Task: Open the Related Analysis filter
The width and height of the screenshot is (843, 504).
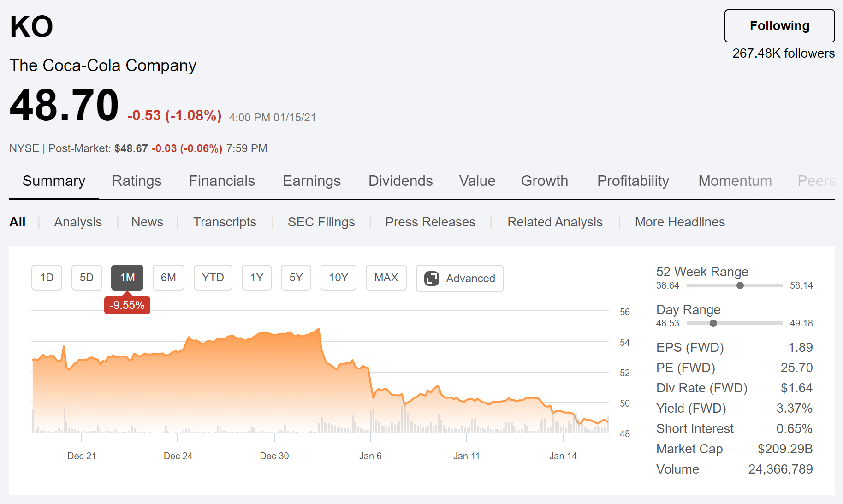Action: (555, 222)
